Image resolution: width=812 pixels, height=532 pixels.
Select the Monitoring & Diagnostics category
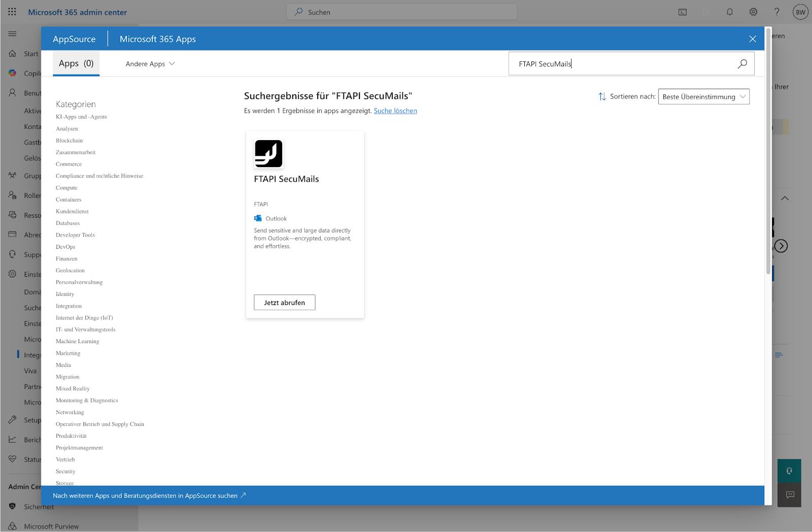(x=87, y=401)
